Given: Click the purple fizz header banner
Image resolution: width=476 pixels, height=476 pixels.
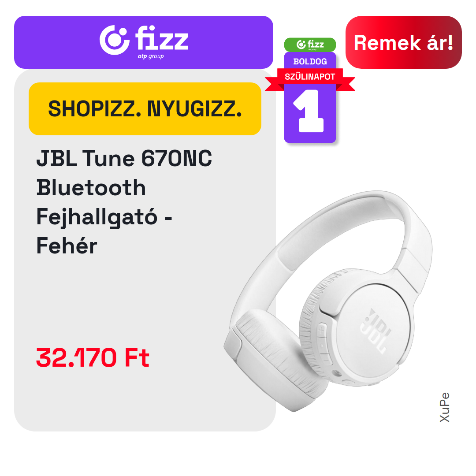Looking at the screenshot, I should [144, 42].
